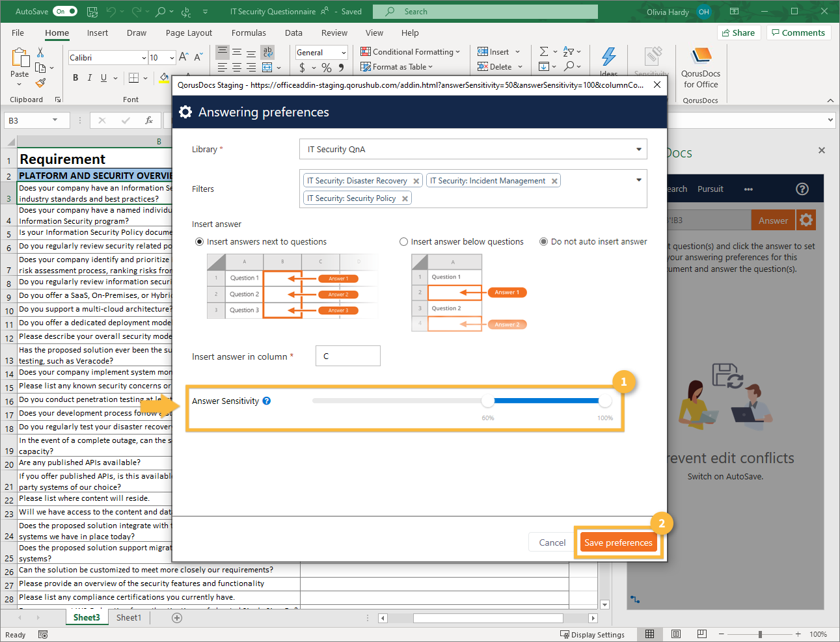Open the Name Box dropdown arrow

pyautogui.click(x=55, y=120)
